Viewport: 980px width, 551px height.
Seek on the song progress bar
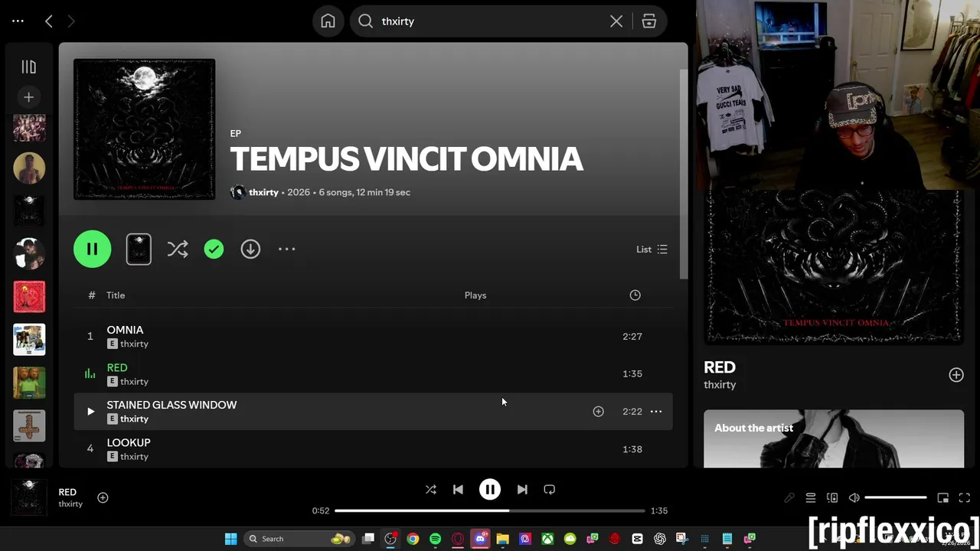click(x=490, y=510)
